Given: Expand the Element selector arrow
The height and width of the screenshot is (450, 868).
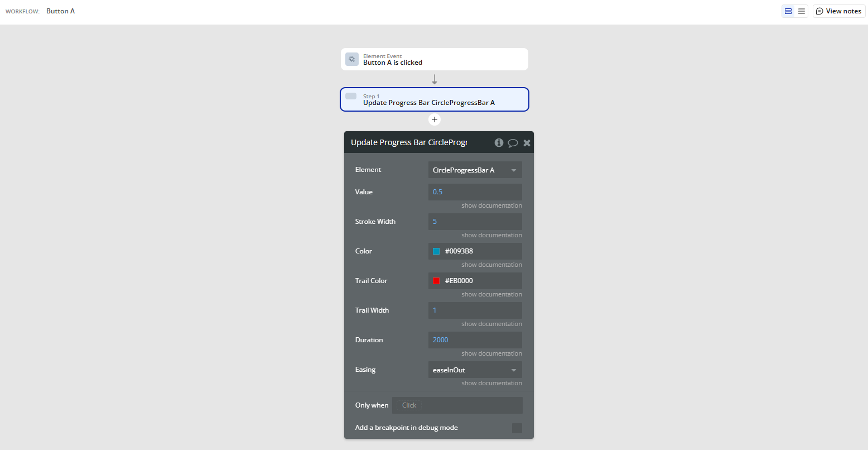Looking at the screenshot, I should point(514,169).
